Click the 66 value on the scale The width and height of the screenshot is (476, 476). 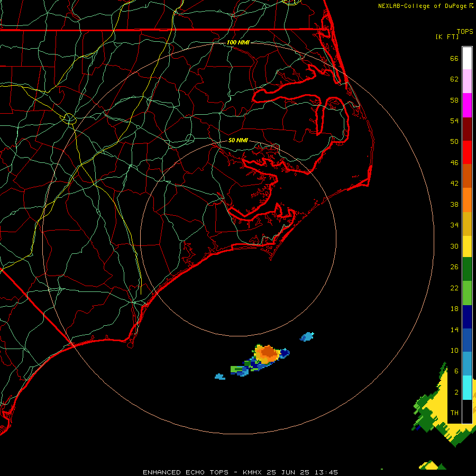[x=454, y=58]
